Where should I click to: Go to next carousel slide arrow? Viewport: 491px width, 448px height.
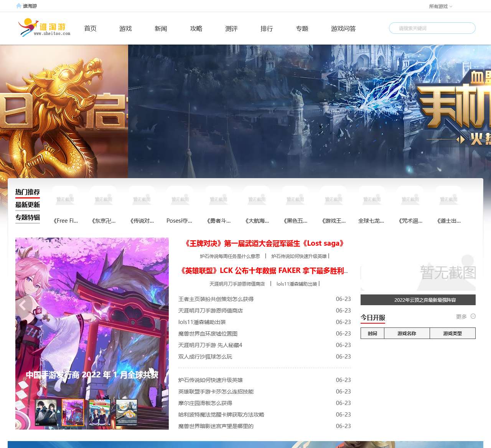tap(161, 306)
